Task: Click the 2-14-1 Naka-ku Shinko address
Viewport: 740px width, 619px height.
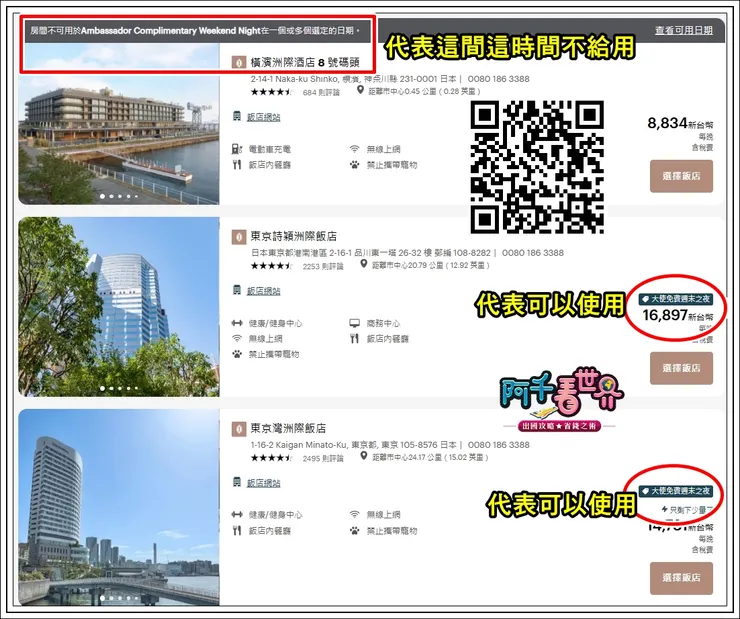Action: coord(353,79)
